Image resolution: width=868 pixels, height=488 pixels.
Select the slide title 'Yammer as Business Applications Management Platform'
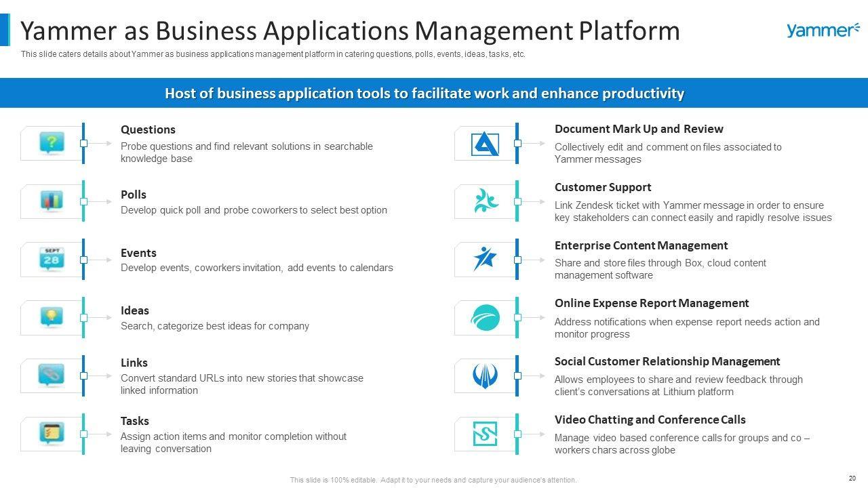(351, 31)
